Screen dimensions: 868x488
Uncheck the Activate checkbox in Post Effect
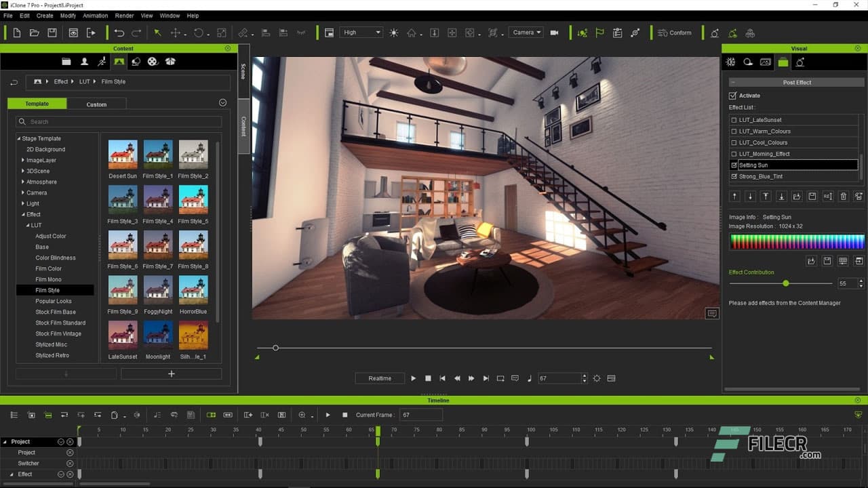pyautogui.click(x=732, y=96)
